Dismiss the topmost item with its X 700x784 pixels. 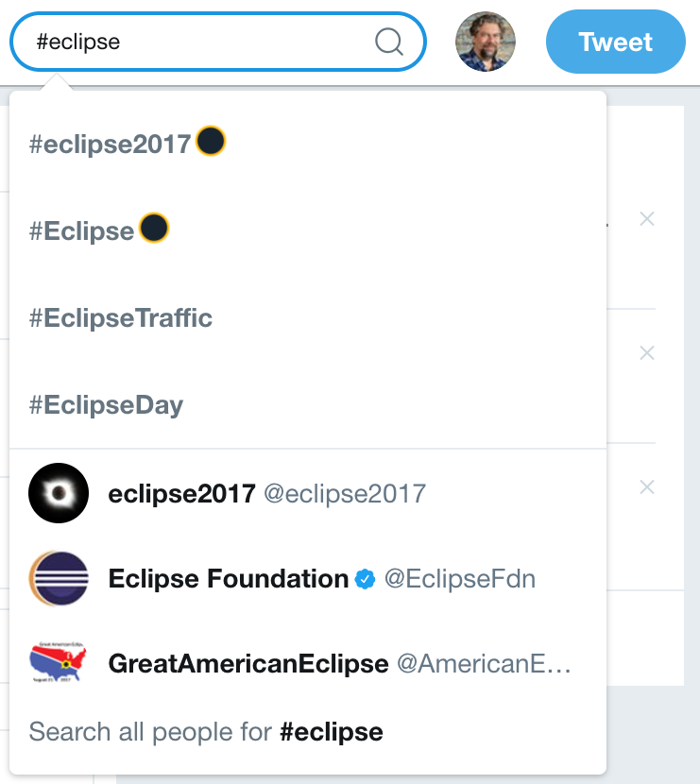[x=647, y=219]
